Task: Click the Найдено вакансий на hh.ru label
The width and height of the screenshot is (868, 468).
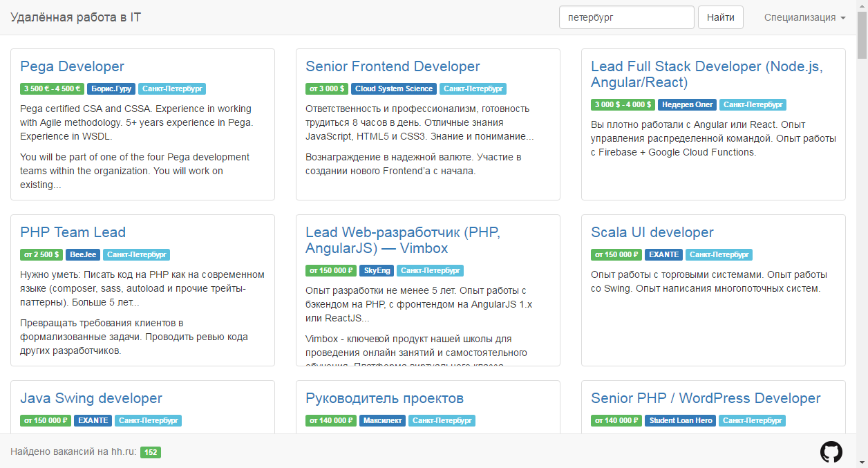Action: pyautogui.click(x=73, y=452)
